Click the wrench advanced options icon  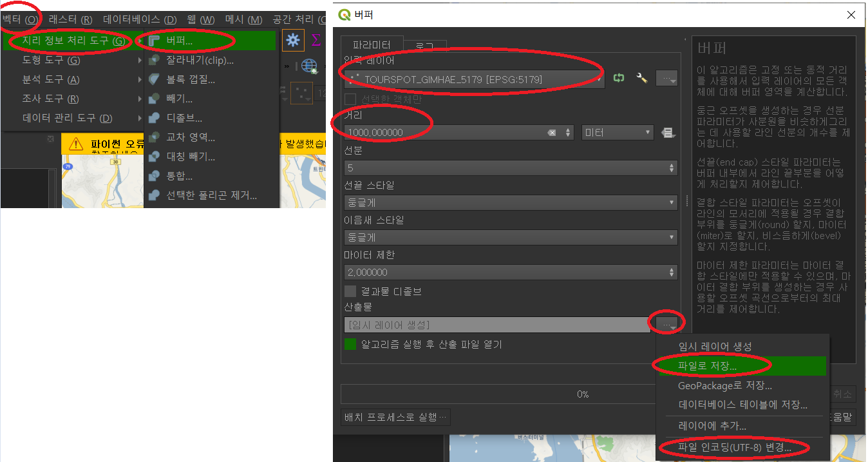point(641,78)
